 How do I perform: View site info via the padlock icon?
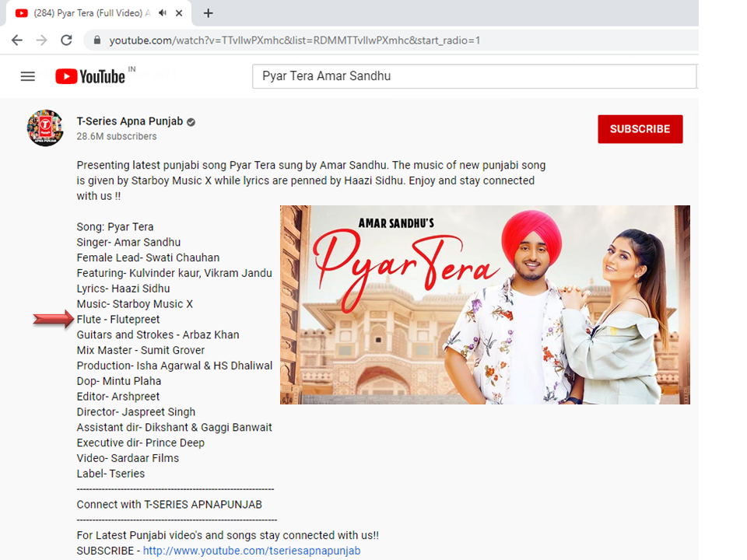pos(97,40)
